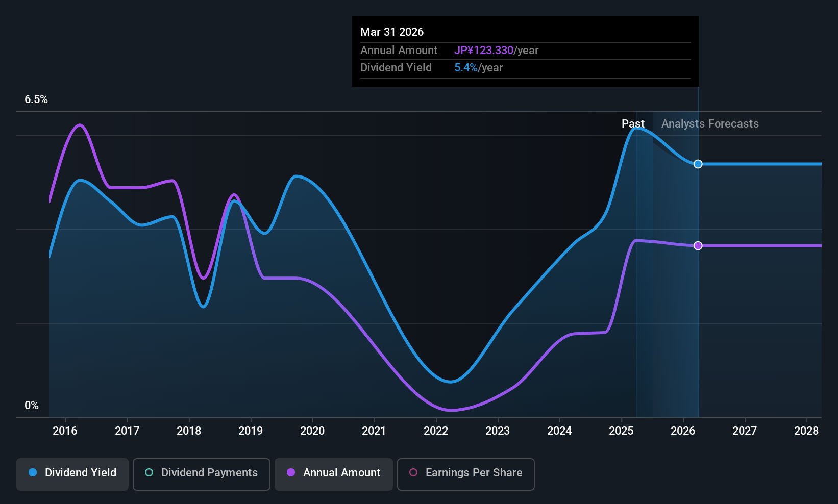This screenshot has height=504, width=838.
Task: Click the Past label on chart
Action: pyautogui.click(x=633, y=123)
